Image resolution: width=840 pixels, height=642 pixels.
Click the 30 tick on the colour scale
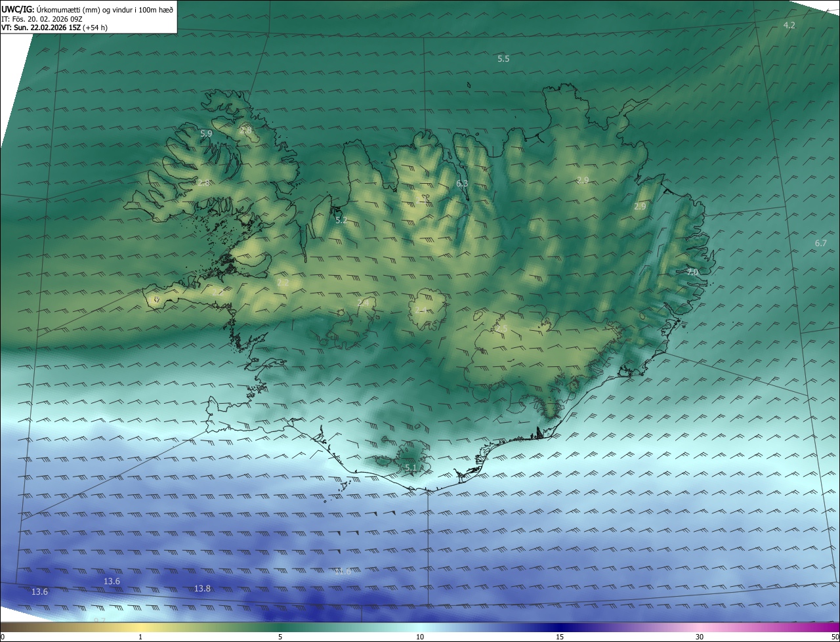coord(700,637)
